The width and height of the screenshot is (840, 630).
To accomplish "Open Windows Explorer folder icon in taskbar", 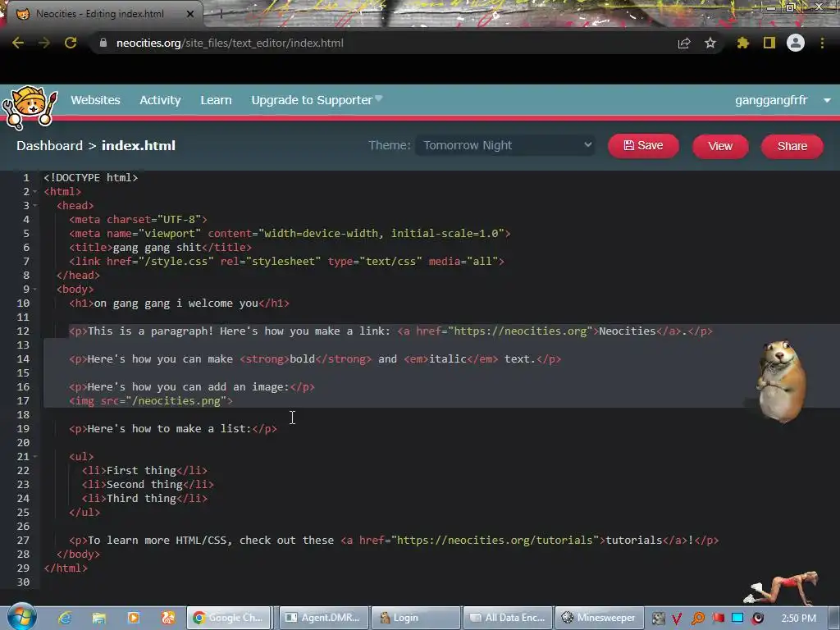I will [x=99, y=618].
